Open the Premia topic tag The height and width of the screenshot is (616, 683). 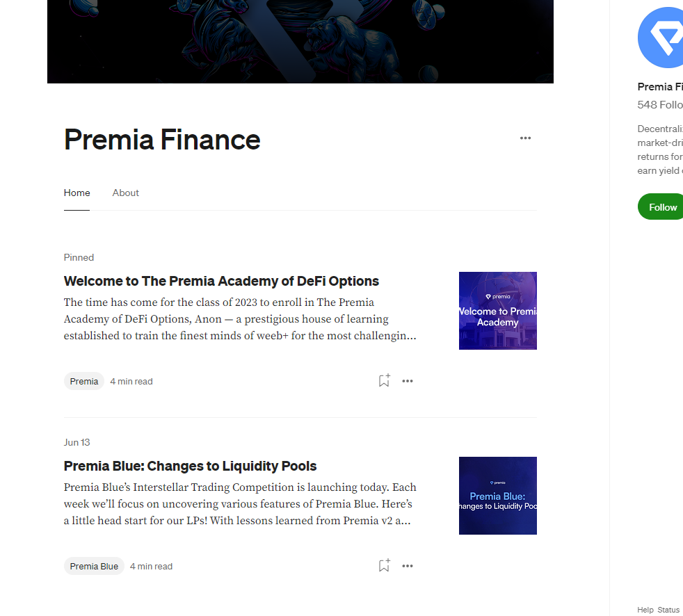click(84, 381)
